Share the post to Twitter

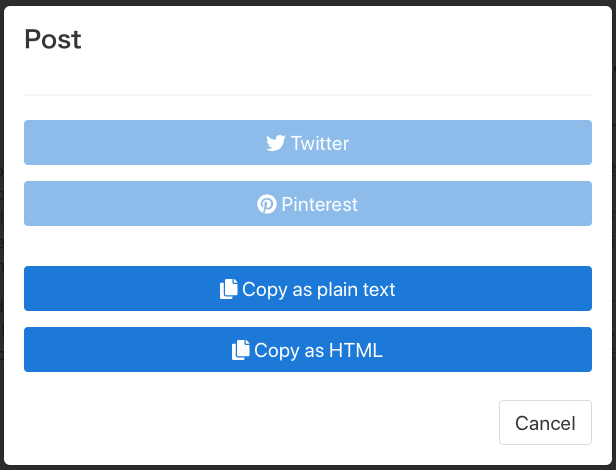click(308, 143)
